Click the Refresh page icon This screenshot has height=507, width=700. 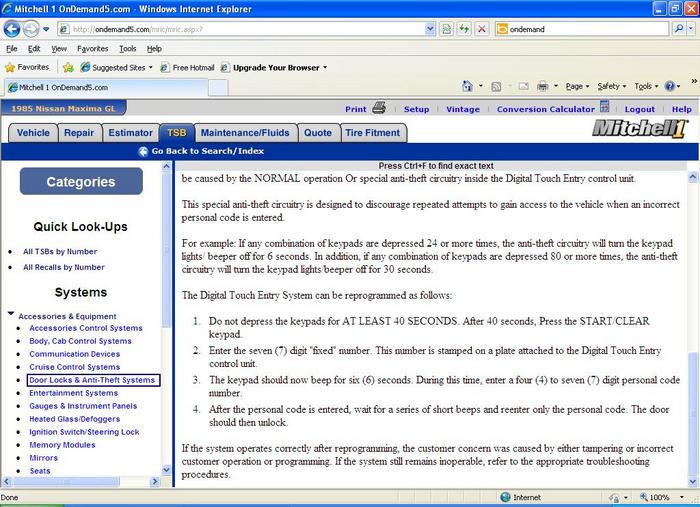pyautogui.click(x=464, y=29)
